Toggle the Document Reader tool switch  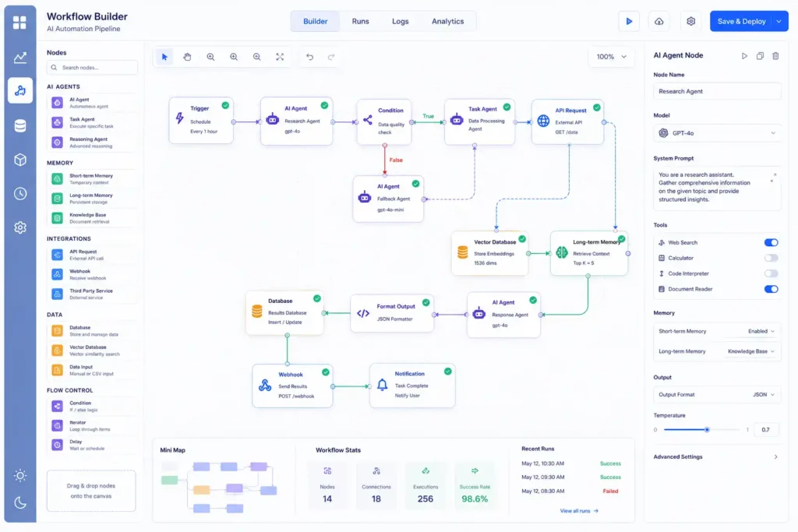click(771, 289)
